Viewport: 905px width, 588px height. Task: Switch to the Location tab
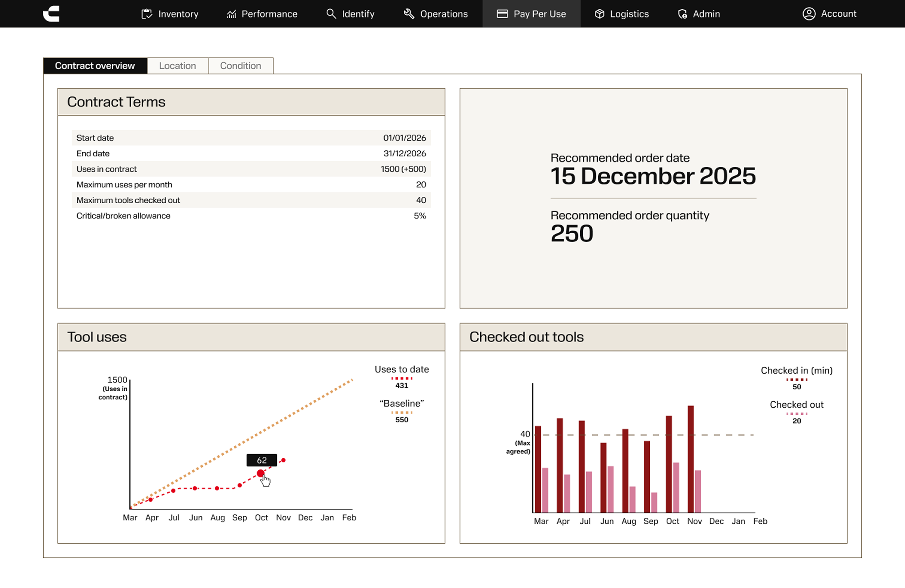[177, 66]
